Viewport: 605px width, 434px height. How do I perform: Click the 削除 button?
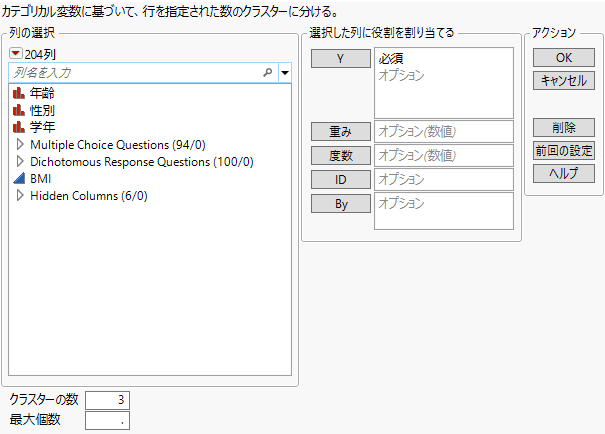[564, 127]
